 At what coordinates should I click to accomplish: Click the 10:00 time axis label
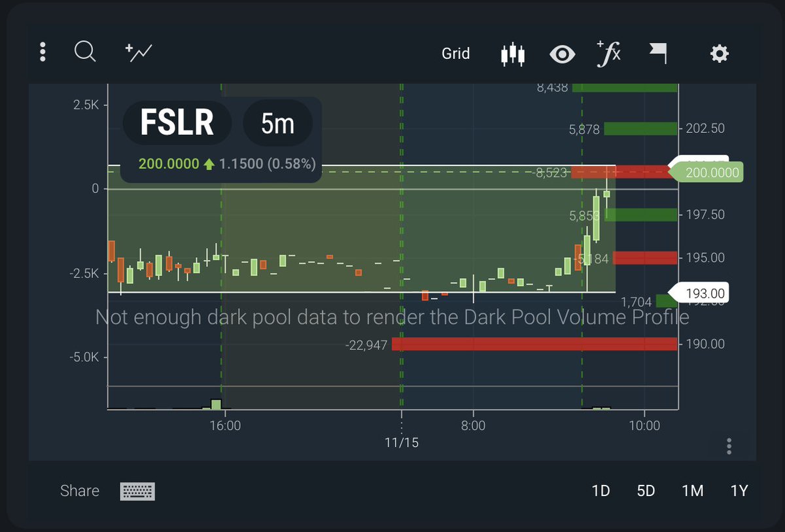644,426
